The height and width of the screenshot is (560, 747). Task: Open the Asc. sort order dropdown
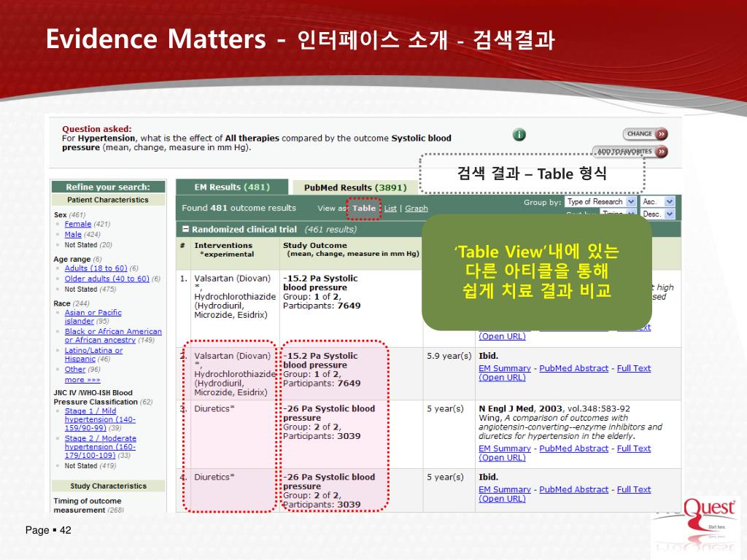click(657, 202)
